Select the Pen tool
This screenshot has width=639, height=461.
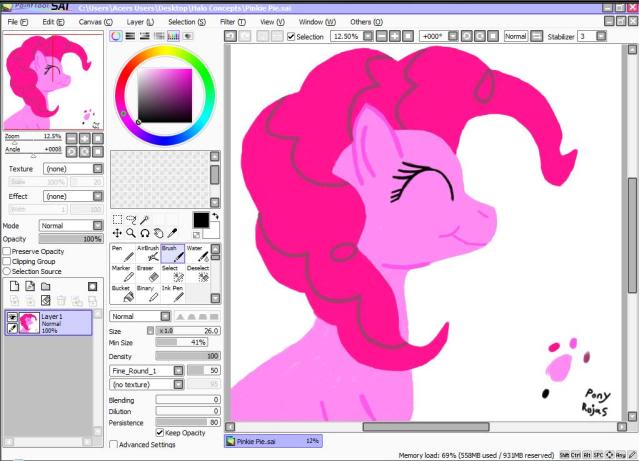pos(122,254)
